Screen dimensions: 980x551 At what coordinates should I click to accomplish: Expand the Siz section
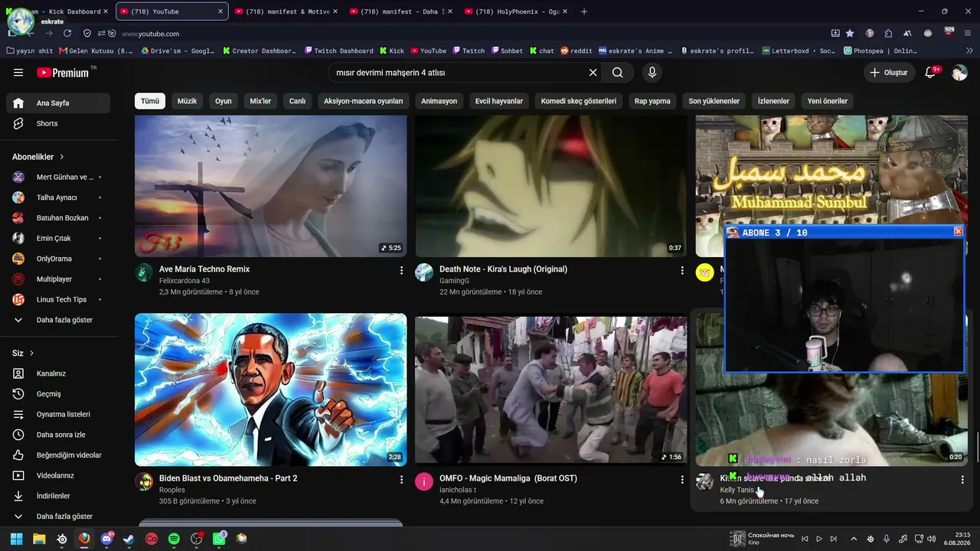tap(23, 354)
